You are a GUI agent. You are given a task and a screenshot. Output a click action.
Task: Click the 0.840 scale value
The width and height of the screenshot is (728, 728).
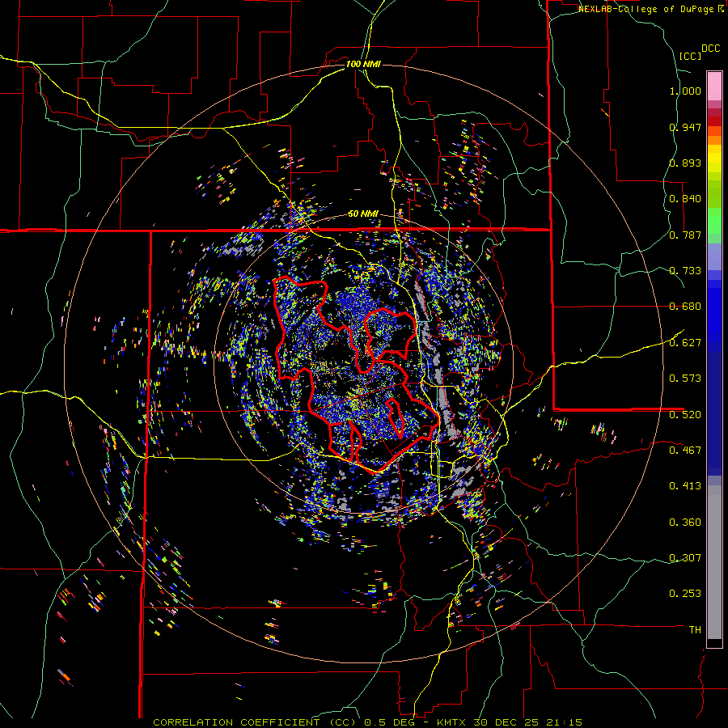[685, 199]
